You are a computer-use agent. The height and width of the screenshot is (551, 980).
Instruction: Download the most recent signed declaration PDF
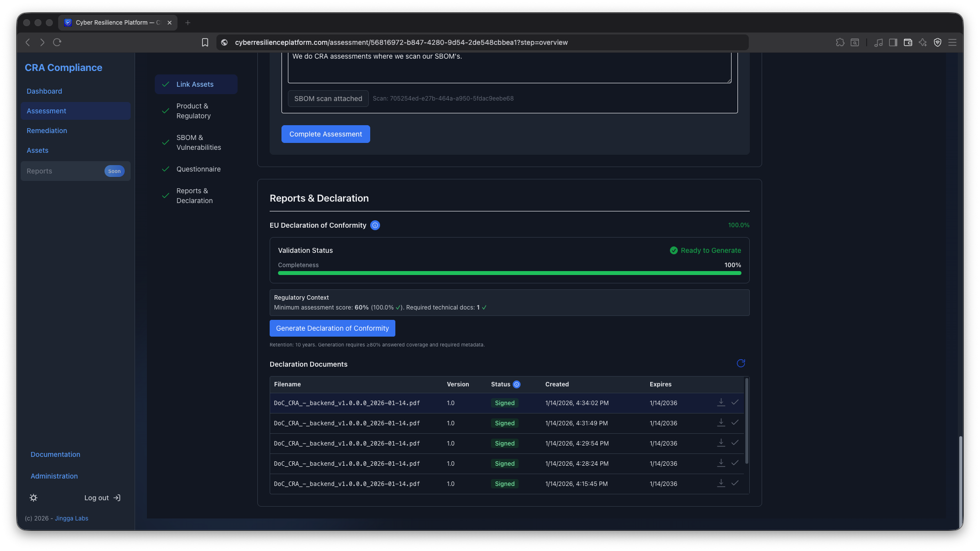point(721,403)
